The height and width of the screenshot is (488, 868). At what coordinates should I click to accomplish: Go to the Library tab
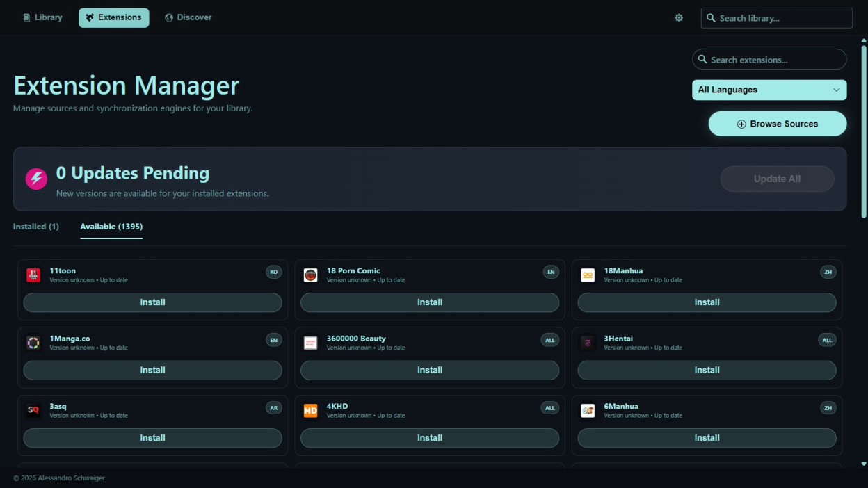click(42, 17)
